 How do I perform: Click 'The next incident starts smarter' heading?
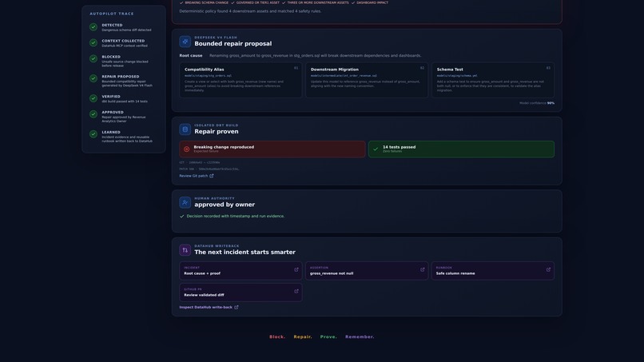(x=244, y=253)
